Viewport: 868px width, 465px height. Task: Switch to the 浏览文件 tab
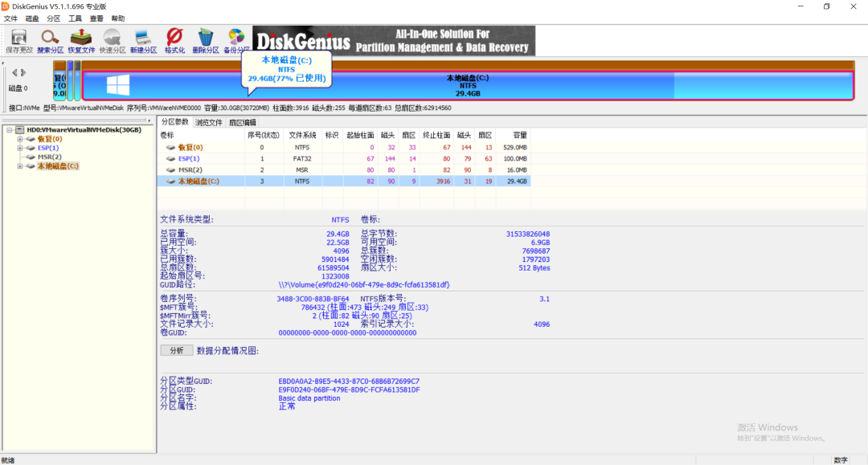[208, 122]
